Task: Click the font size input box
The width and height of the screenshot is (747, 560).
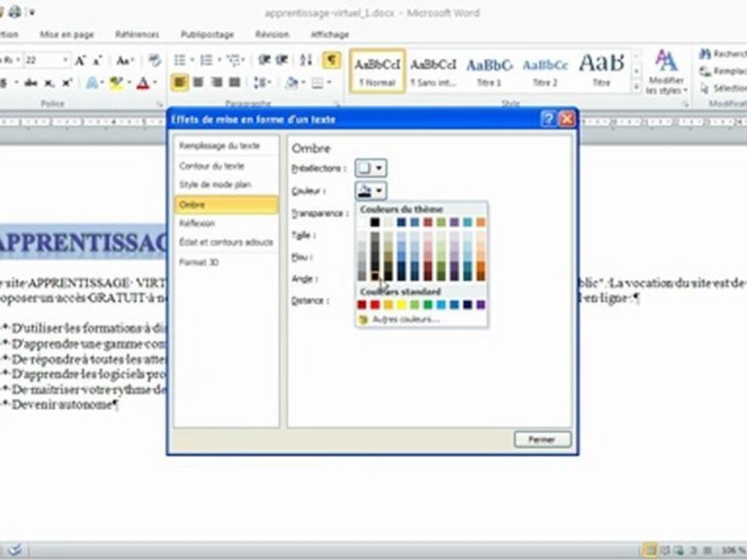Action: (43, 61)
